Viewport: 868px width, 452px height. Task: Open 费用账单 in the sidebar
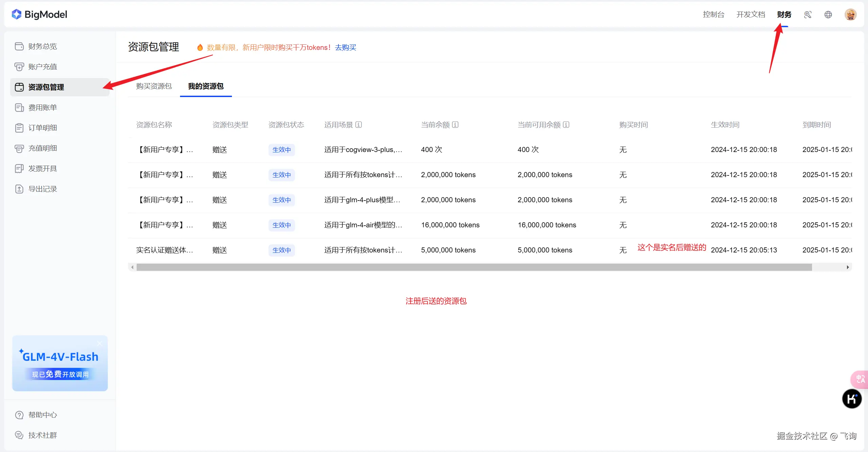(x=43, y=108)
